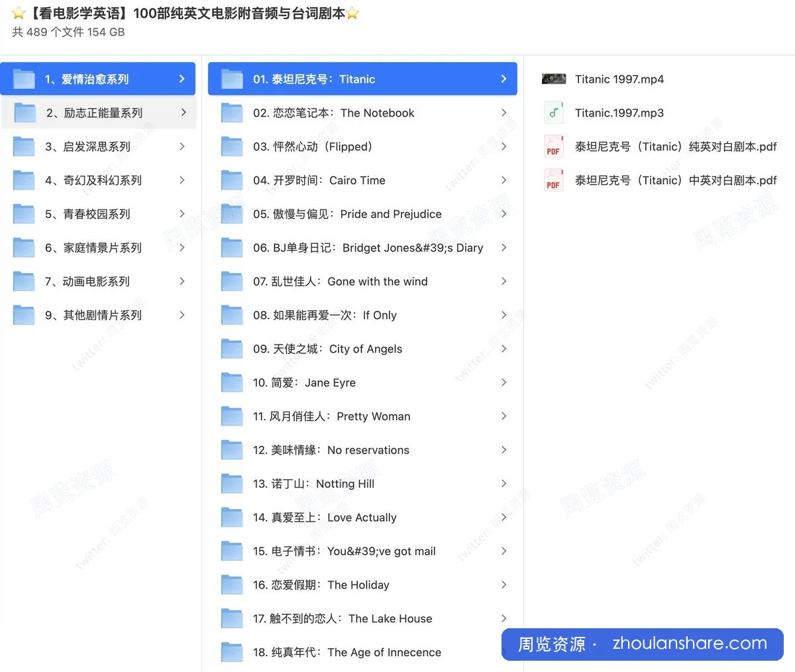Screen dimensions: 795x672
Task: Open the file Titanic 1997.mp4
Action: click(x=619, y=79)
